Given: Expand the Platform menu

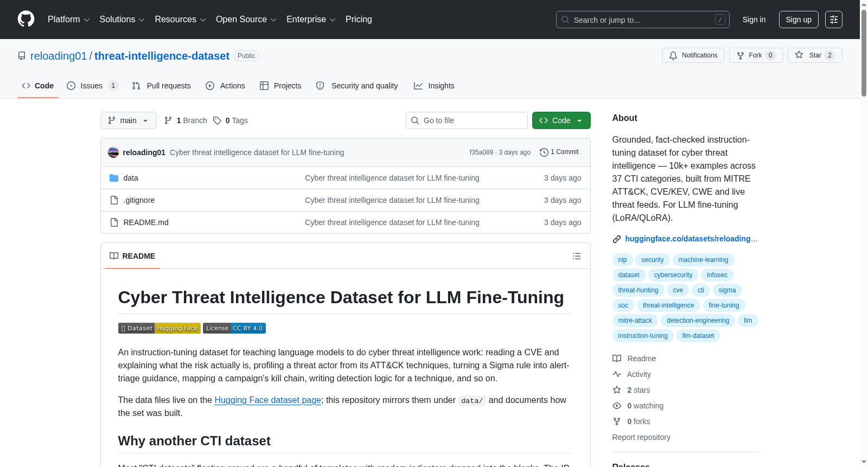Looking at the screenshot, I should [68, 20].
